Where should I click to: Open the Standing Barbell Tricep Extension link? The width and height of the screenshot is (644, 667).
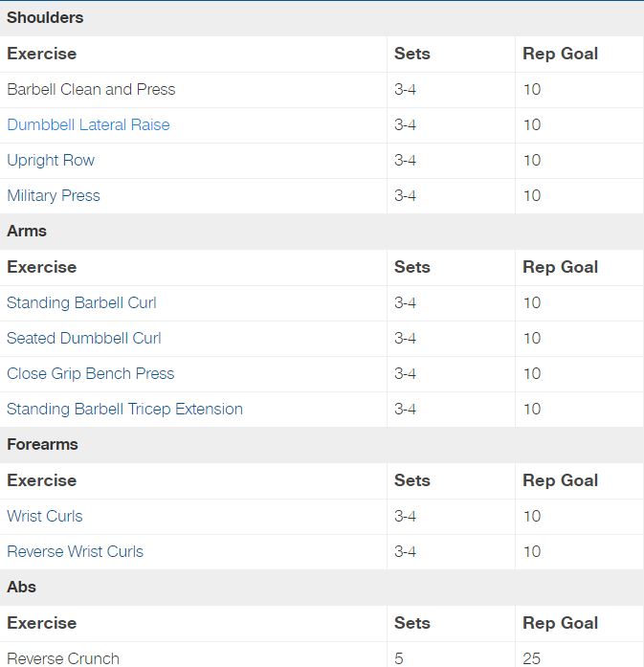[x=124, y=409]
